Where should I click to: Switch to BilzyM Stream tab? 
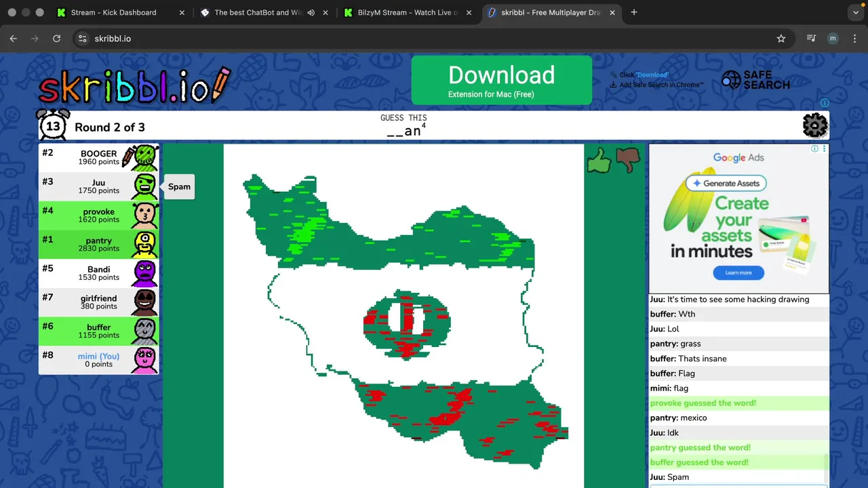[x=407, y=12]
